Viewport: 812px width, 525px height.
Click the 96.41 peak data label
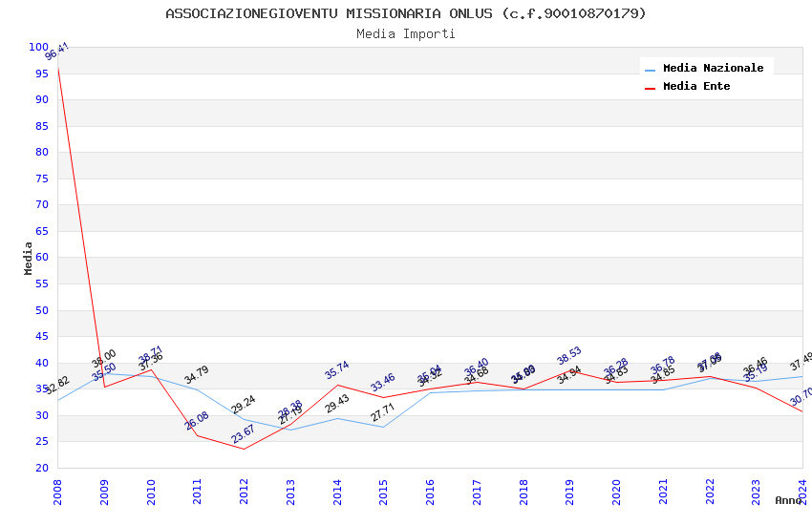click(57, 52)
